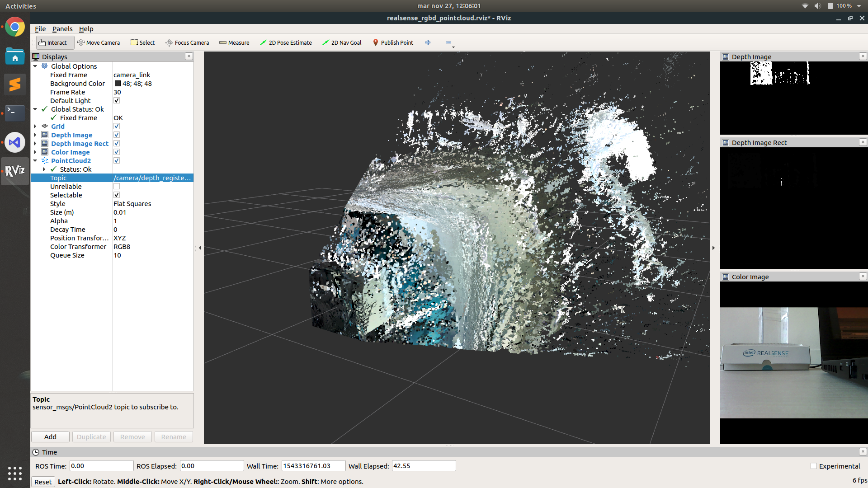Image resolution: width=868 pixels, height=488 pixels.
Task: Activate the 2D Nav Goal tool
Action: click(342, 42)
